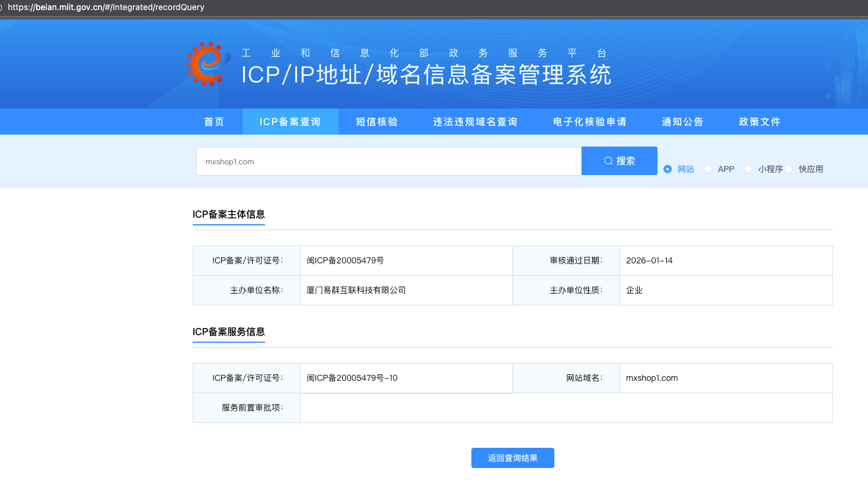Select the 小程序 radio button
The width and height of the screenshot is (868, 503).
[748, 169]
